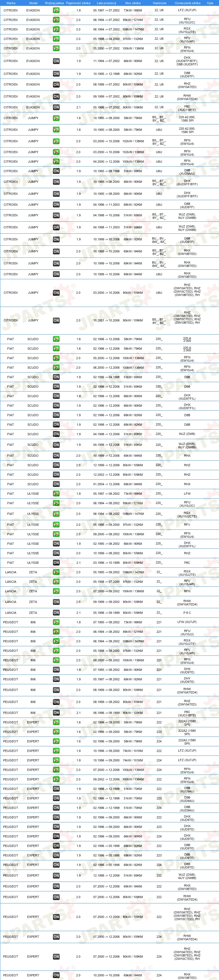Click ON icon in Fiat Scudo 02.1996 -> 04.1998 row
219x980 pixels.
pyautogui.click(x=56, y=377)
